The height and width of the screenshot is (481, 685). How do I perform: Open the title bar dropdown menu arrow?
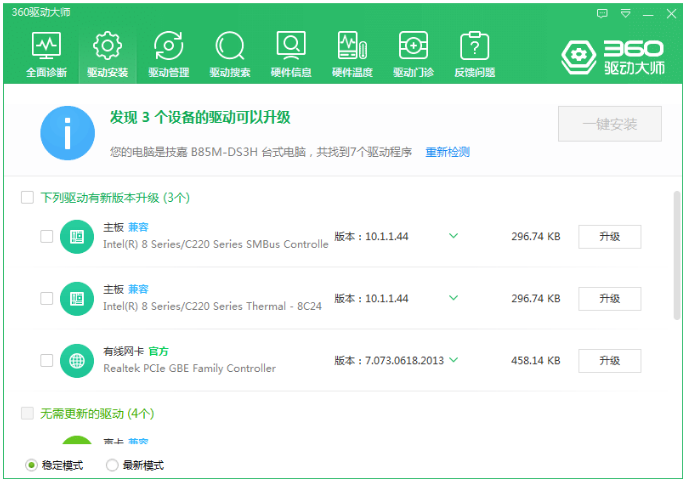click(625, 14)
